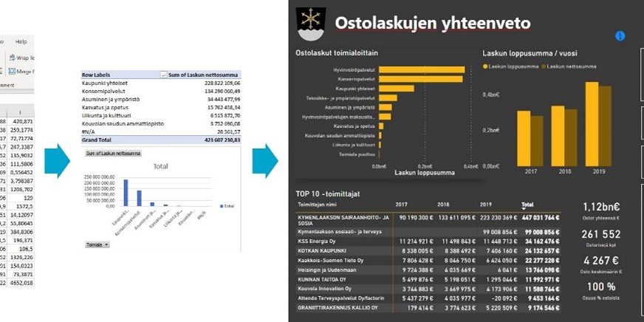
Task: Click the 2019 column header in supplier table
Action: point(486,204)
